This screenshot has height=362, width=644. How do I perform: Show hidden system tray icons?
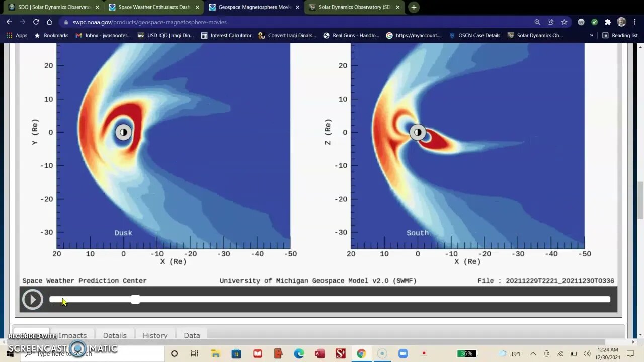533,354
